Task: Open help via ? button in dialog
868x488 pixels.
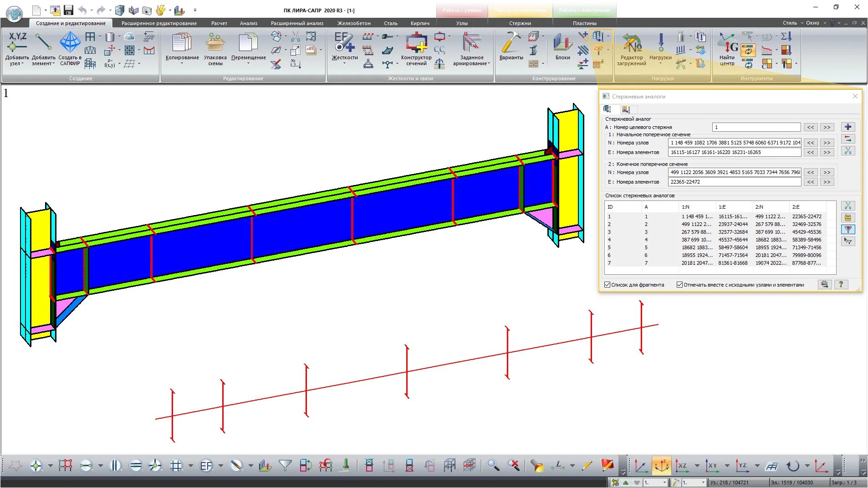Action: [x=841, y=284]
